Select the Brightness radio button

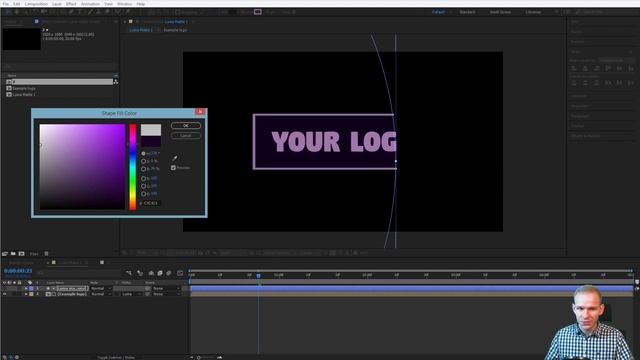[x=143, y=169]
